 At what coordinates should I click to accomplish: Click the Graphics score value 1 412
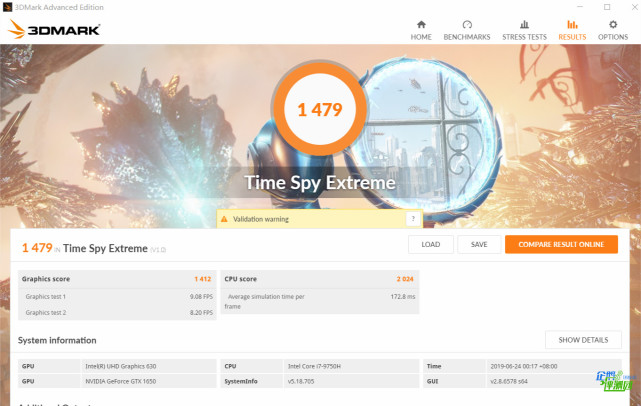[x=203, y=279]
